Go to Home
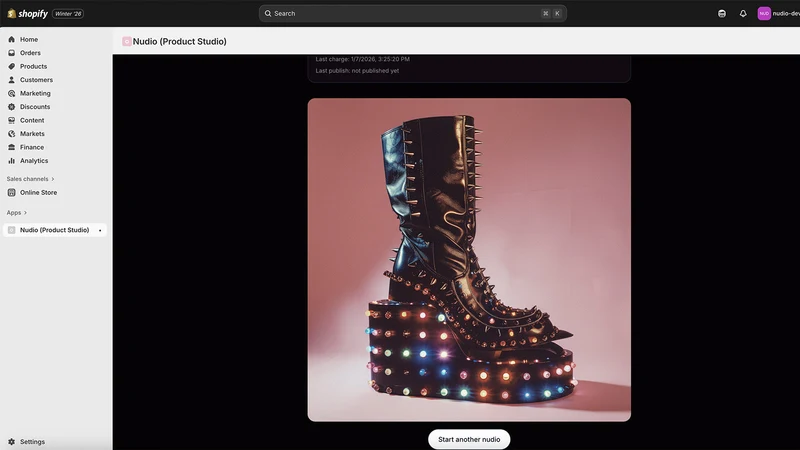800x450 pixels. coord(29,39)
